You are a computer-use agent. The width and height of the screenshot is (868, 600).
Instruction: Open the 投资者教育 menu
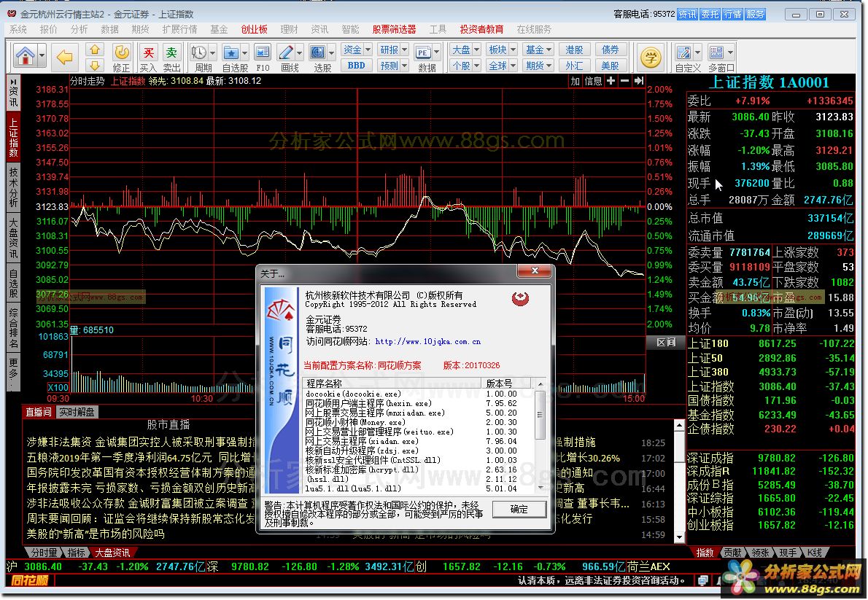[481, 29]
